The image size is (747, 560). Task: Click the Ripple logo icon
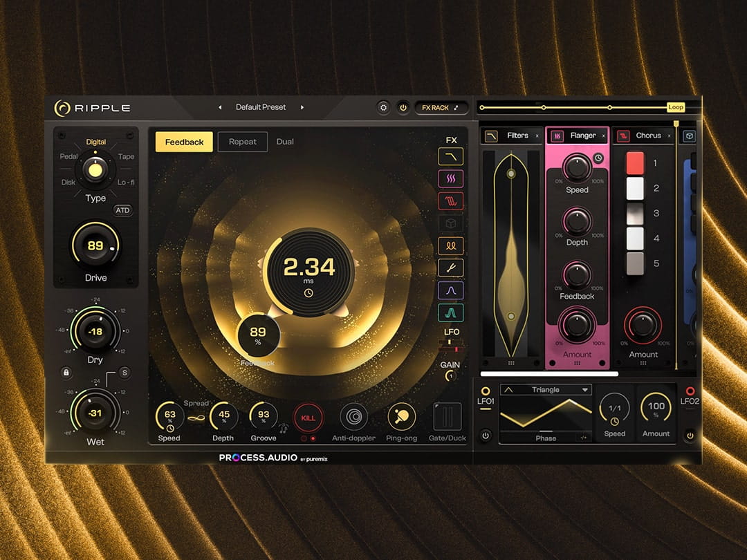tap(62, 108)
